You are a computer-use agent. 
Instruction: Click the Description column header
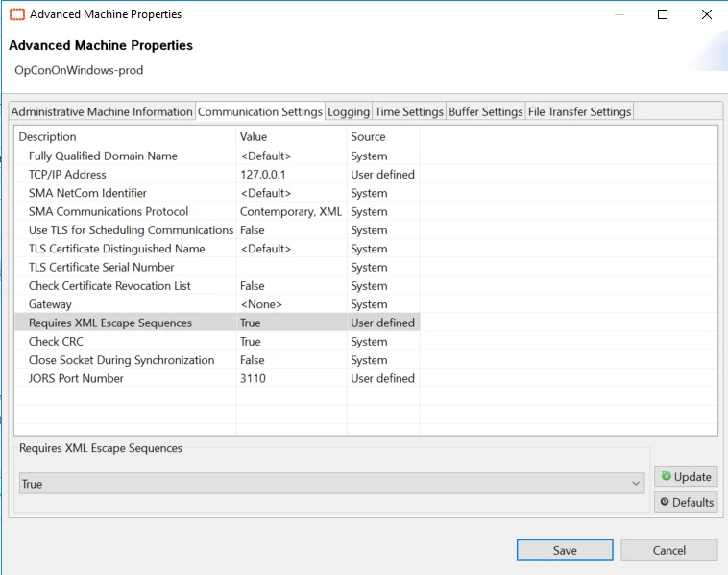pyautogui.click(x=126, y=137)
